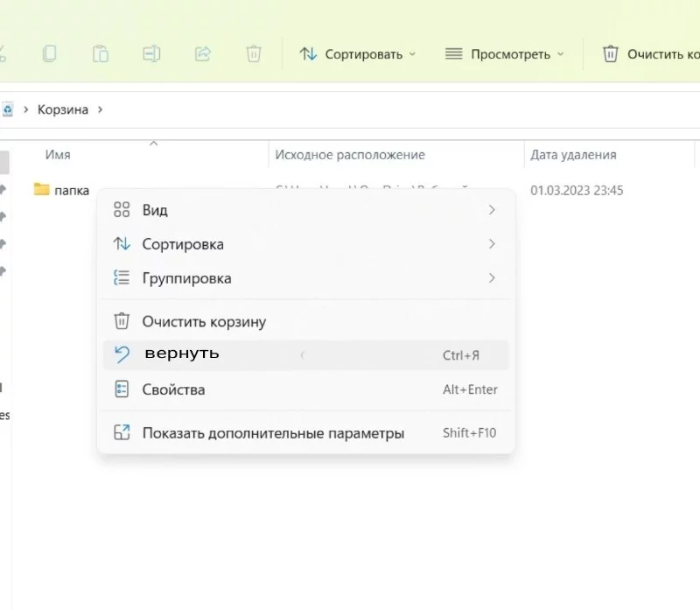This screenshot has width=700, height=610.
Task: Click the properties icon beside Свойства
Action: point(122,389)
